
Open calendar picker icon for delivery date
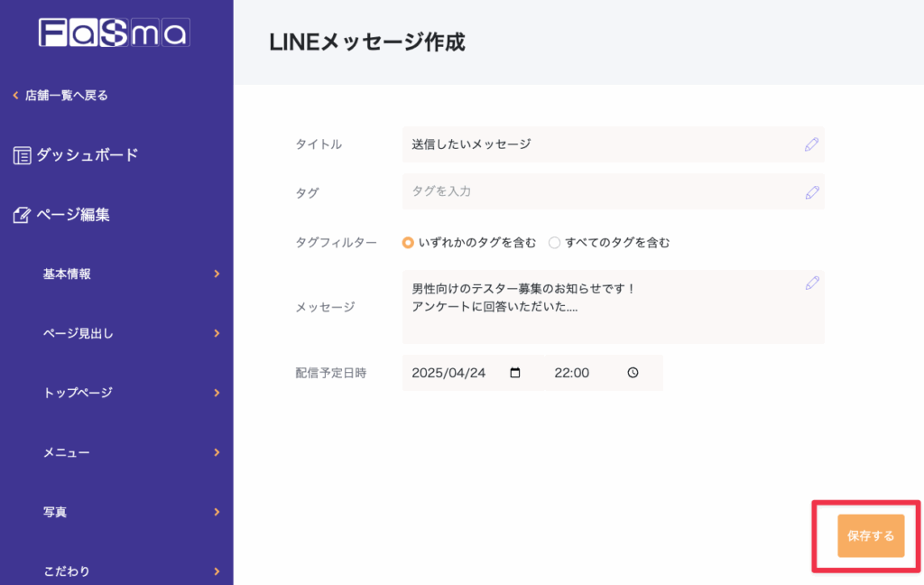pos(515,373)
